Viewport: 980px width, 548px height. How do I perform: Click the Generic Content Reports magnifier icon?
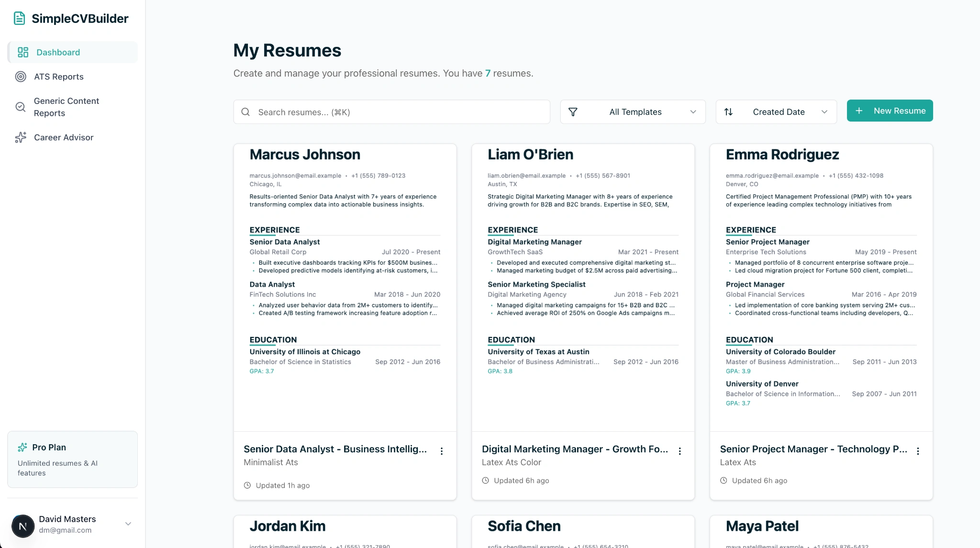[21, 107]
